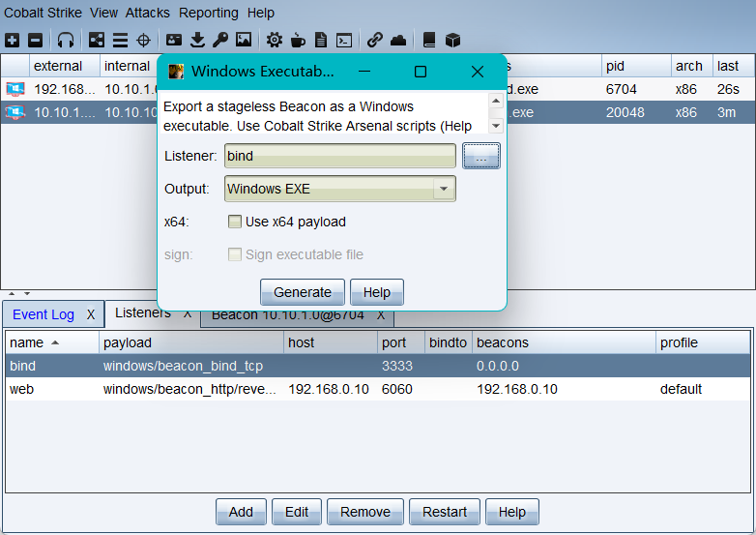The height and width of the screenshot is (535, 756).
Task: Click the document icon for Office macro
Action: pos(321,40)
